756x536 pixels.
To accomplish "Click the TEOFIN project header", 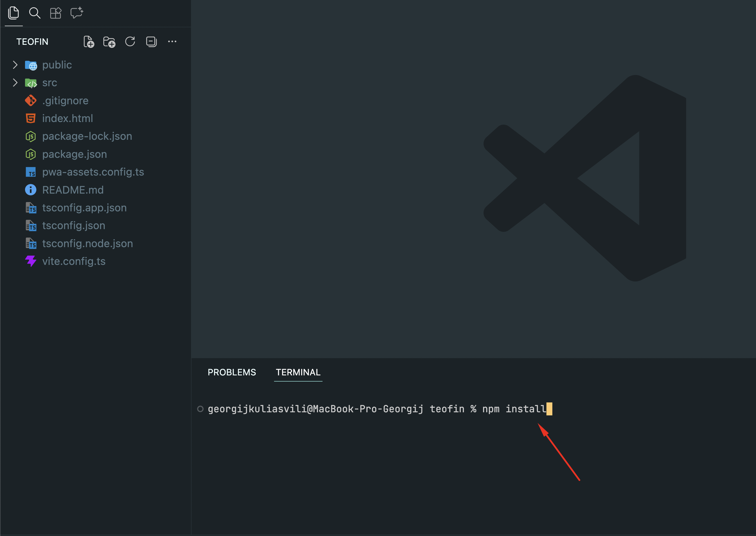I will (x=32, y=42).
